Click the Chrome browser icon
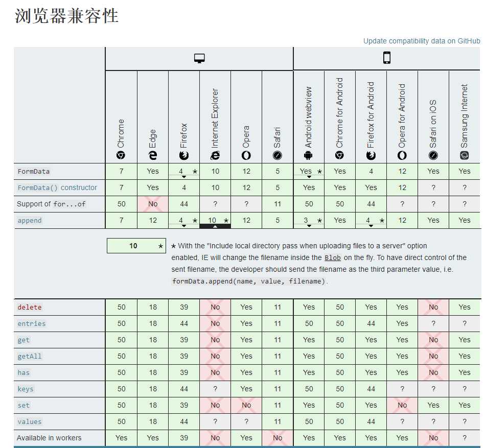Image resolution: width=485 pixels, height=448 pixels. click(121, 155)
